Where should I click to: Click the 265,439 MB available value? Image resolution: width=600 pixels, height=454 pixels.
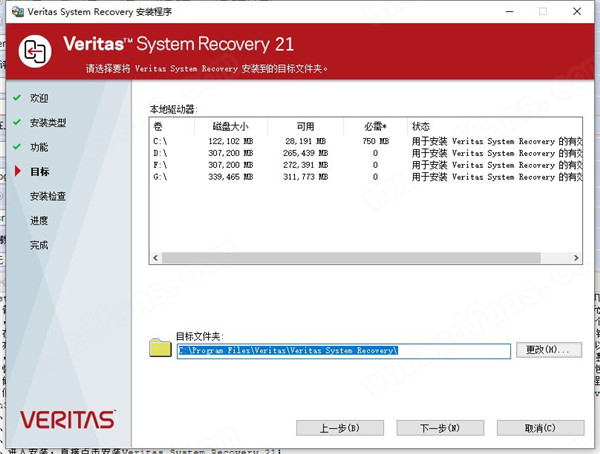click(305, 153)
